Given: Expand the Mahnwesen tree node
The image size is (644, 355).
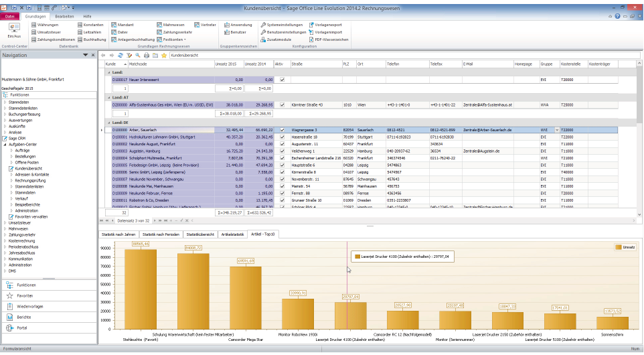Looking at the screenshot, I should (x=5, y=229).
